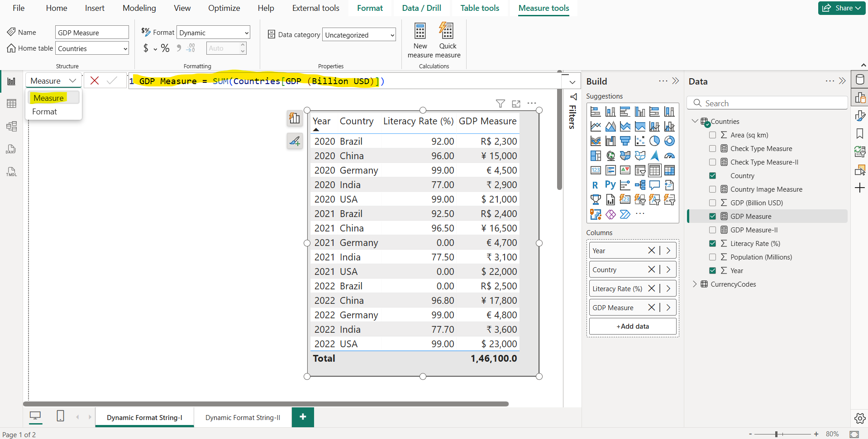Check the Area (sq km) field checkbox
Screen dimensions: 868x439
pyautogui.click(x=712, y=135)
